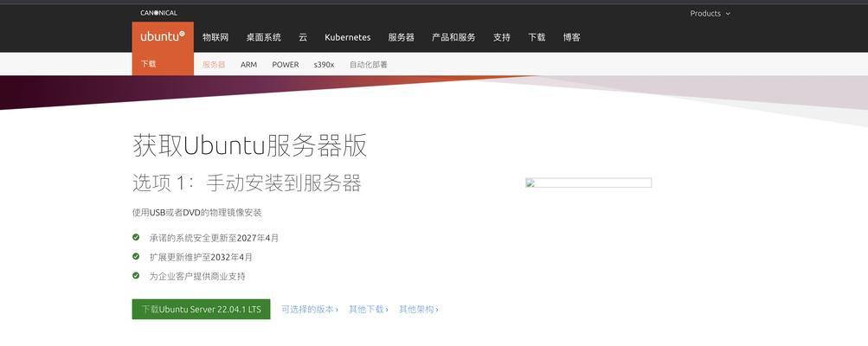Image resolution: width=868 pixels, height=346 pixels.
Task: Click the green checkmark beside 2027年4月
Action: (136, 238)
